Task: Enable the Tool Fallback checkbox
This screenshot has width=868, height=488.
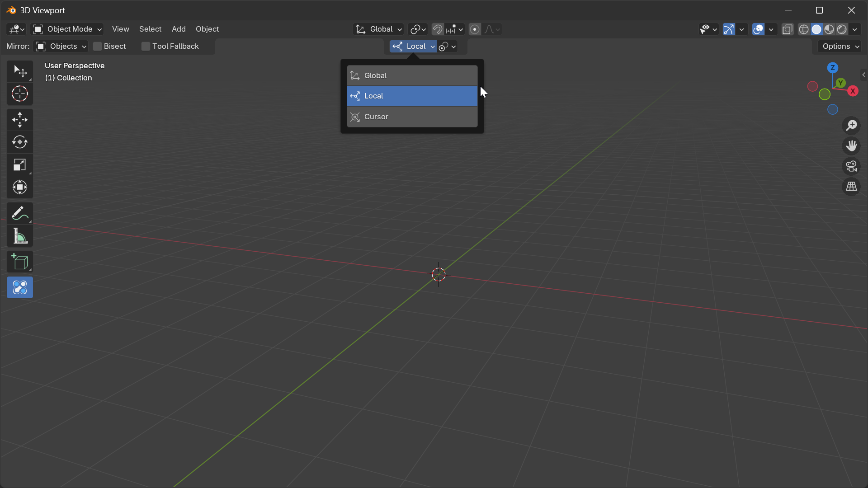Action: point(146,47)
